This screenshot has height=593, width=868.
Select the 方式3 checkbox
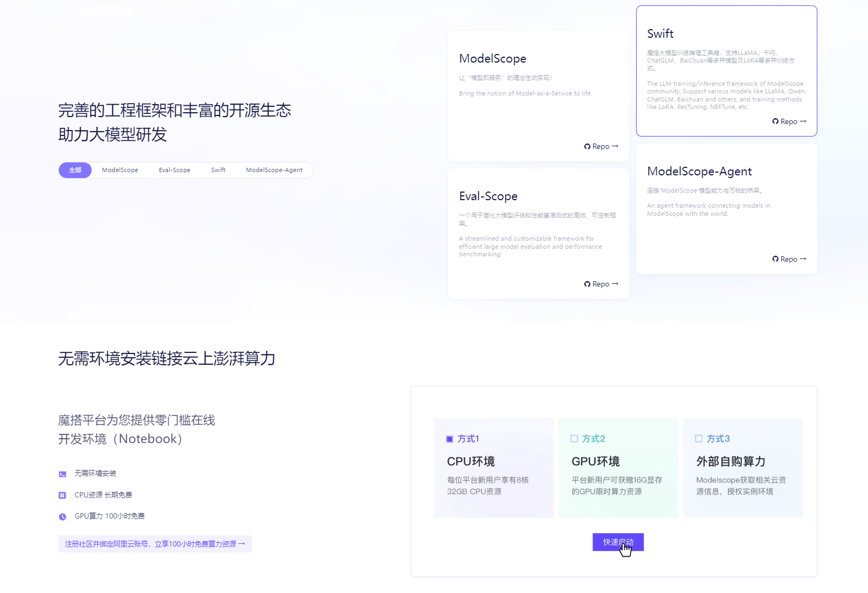(699, 439)
